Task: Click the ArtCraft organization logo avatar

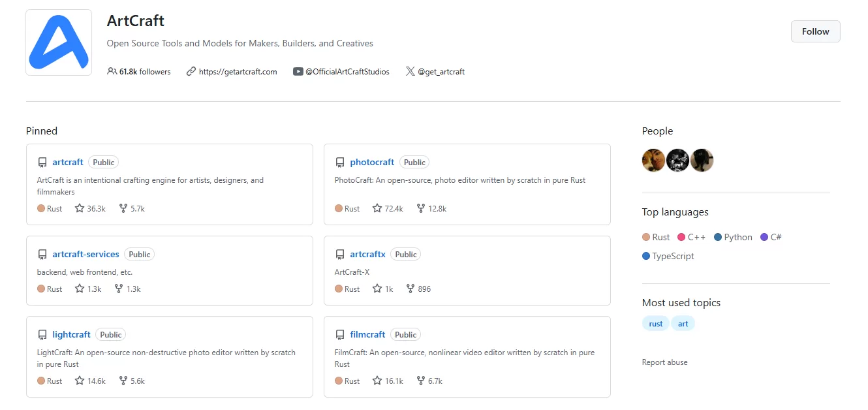Action: 59,42
